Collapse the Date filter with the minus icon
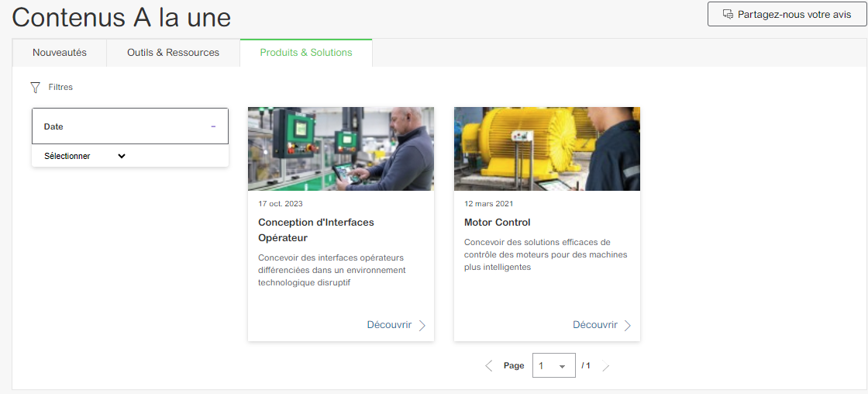The image size is (868, 394). (x=213, y=126)
